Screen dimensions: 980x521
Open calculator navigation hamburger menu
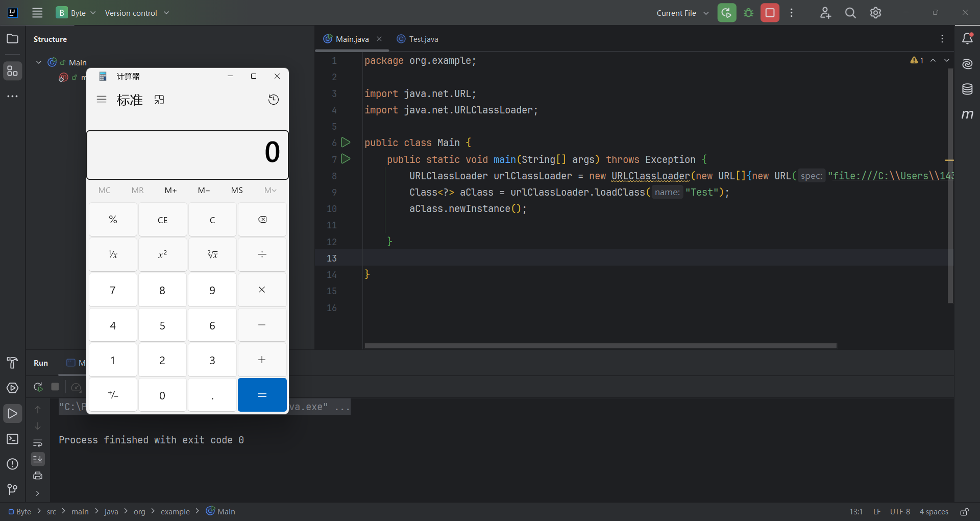tap(102, 100)
